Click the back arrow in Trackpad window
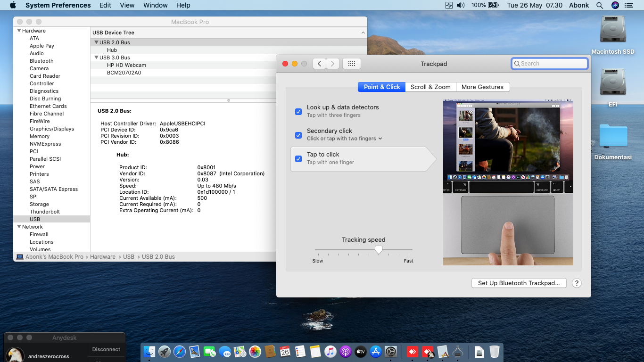644x362 pixels. [x=319, y=64]
